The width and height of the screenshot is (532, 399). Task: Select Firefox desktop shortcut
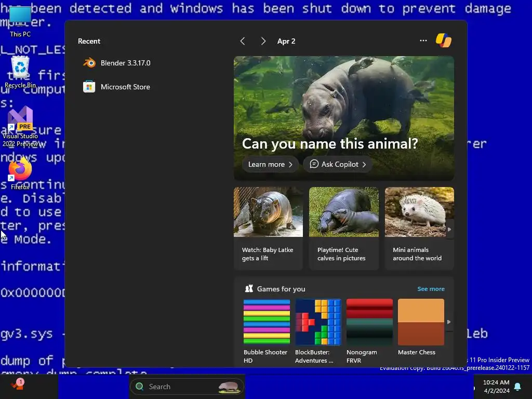pyautogui.click(x=20, y=174)
